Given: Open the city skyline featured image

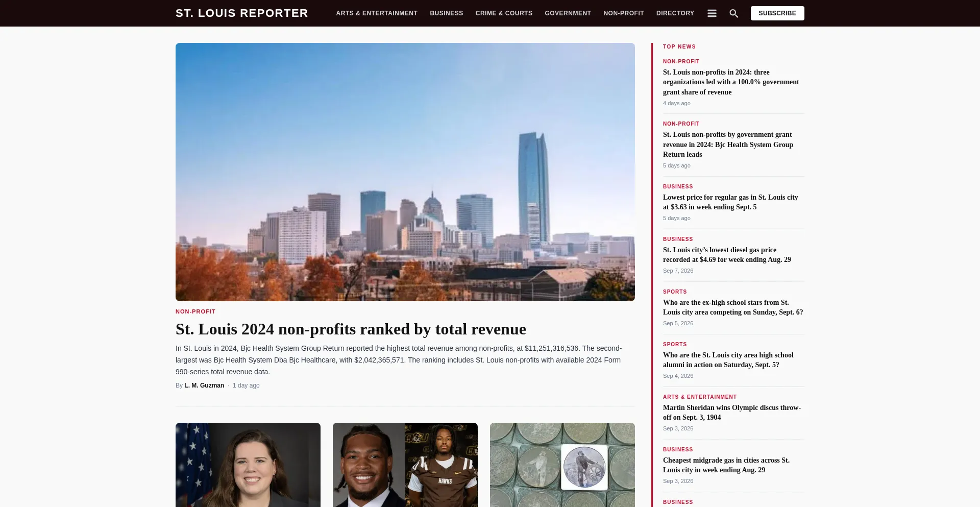Looking at the screenshot, I should coord(405,172).
